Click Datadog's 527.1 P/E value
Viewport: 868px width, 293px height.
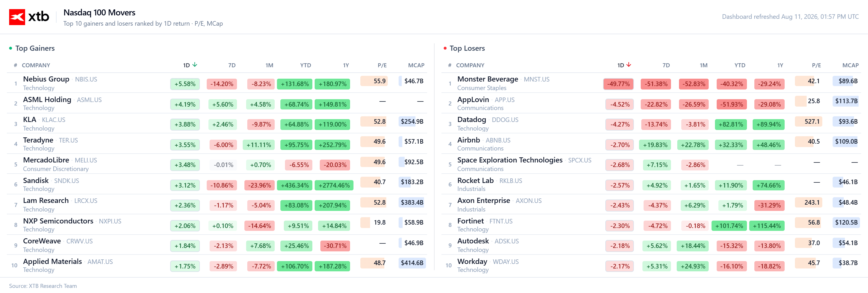812,121
